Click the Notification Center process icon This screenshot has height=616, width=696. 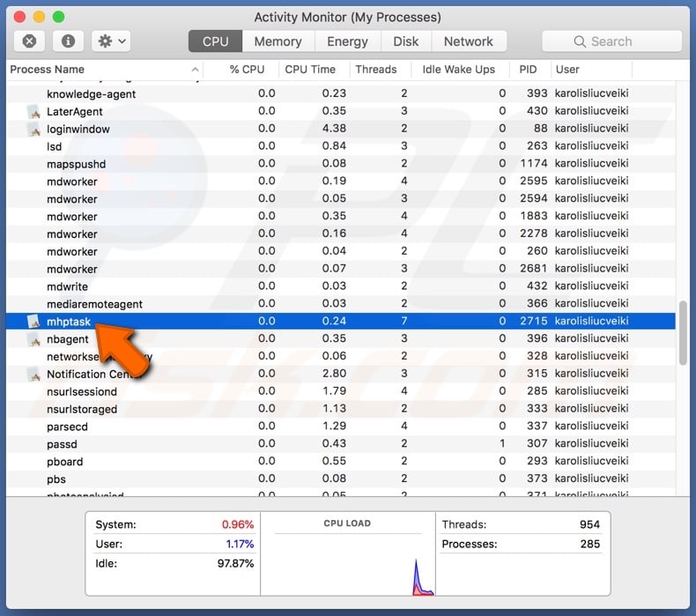coord(33,374)
